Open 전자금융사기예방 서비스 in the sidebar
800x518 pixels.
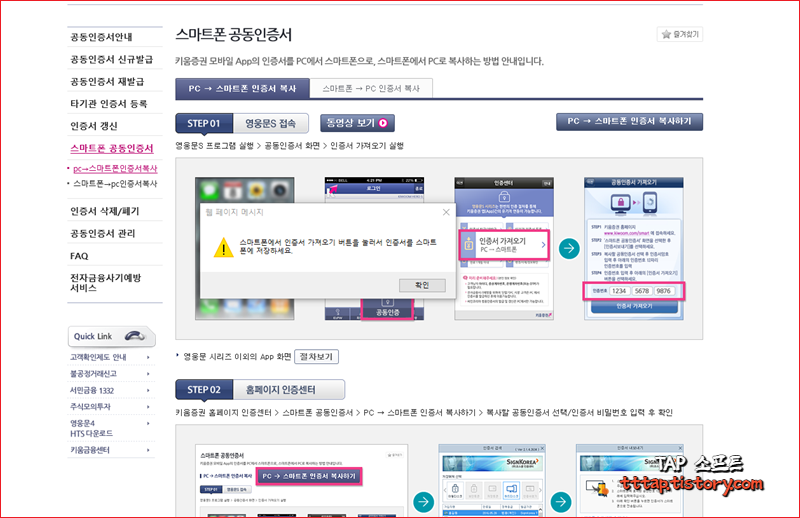tap(106, 283)
